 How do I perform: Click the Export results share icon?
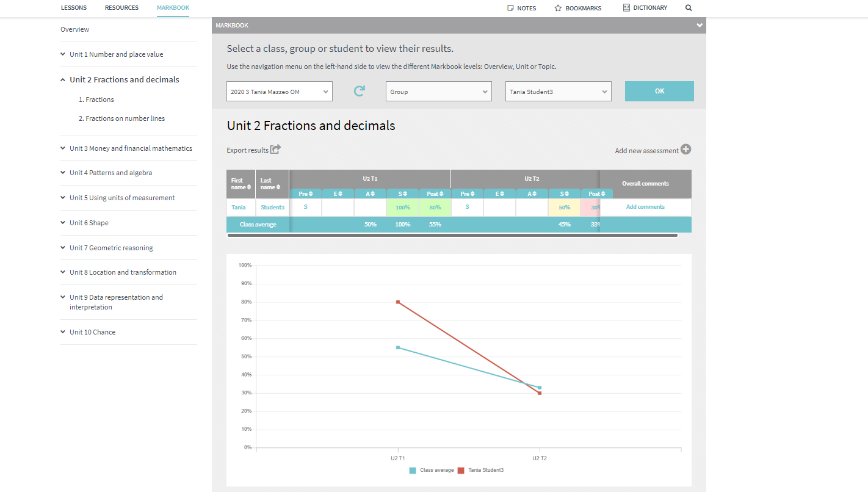(x=276, y=149)
